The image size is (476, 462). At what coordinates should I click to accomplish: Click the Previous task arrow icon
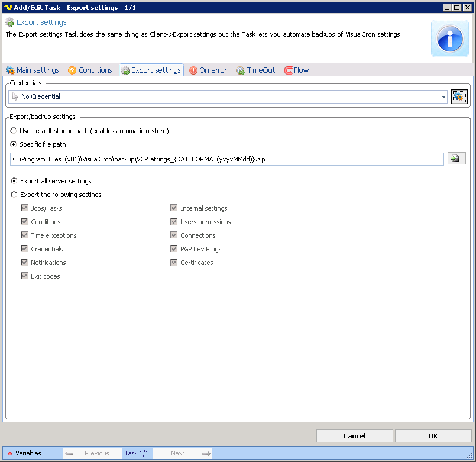[x=69, y=454]
